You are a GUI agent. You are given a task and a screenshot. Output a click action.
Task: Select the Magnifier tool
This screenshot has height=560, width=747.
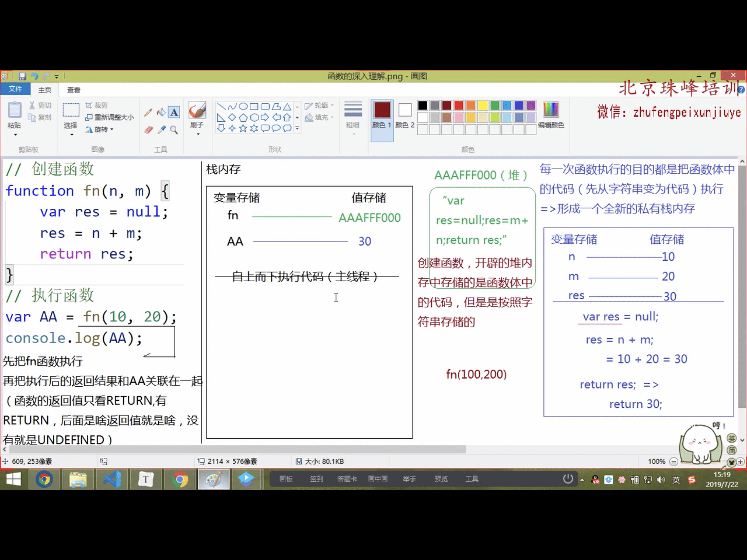(x=174, y=130)
